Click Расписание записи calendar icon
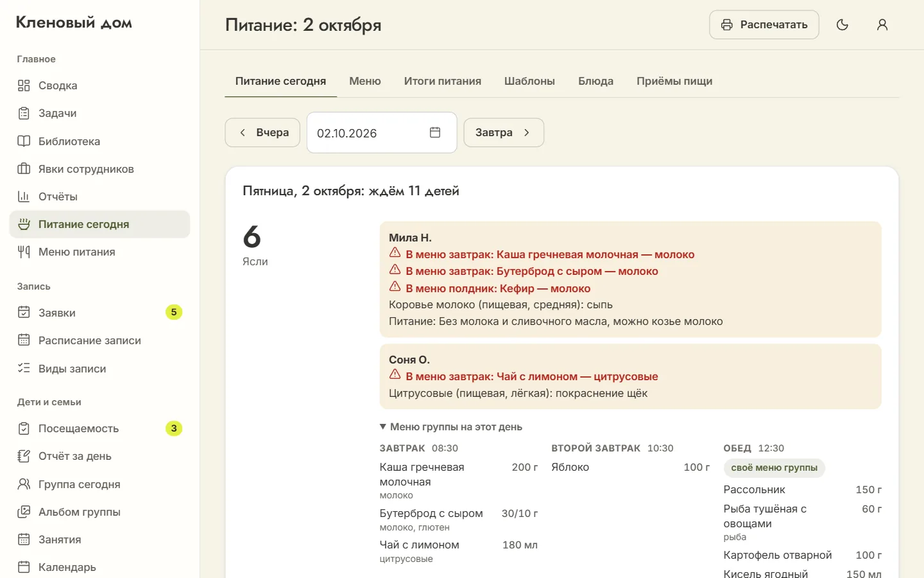Screen dimensions: 924x578 [24, 340]
